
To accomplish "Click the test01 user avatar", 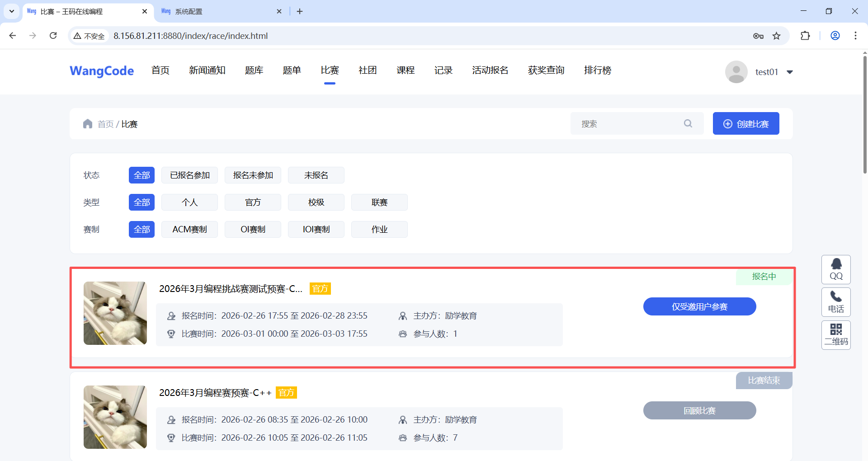I will coord(736,72).
